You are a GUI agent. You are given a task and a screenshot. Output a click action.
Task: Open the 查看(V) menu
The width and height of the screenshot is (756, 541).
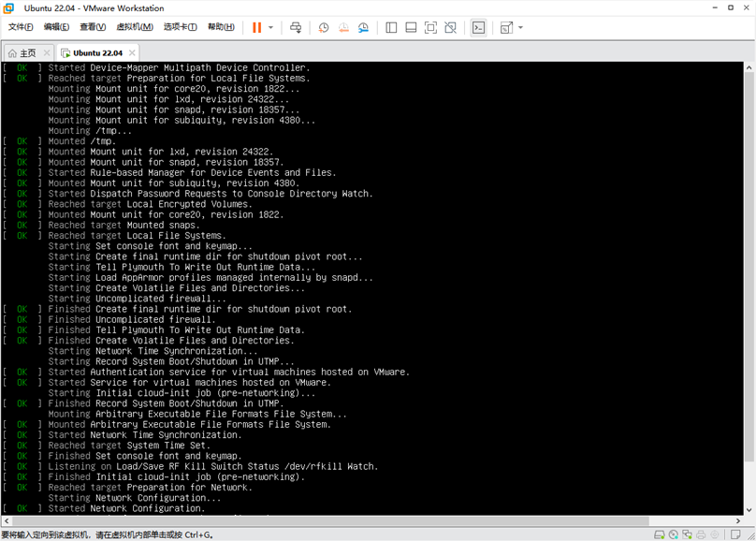(93, 27)
